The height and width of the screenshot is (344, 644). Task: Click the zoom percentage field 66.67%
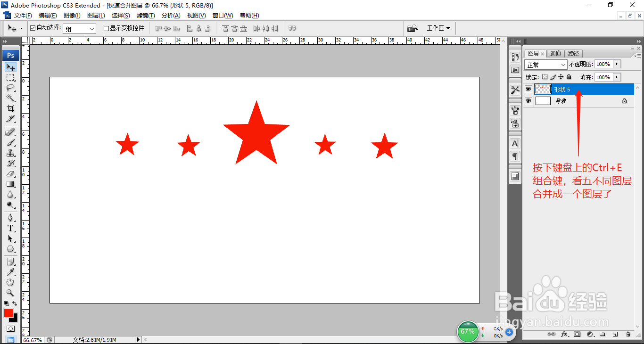(33, 340)
